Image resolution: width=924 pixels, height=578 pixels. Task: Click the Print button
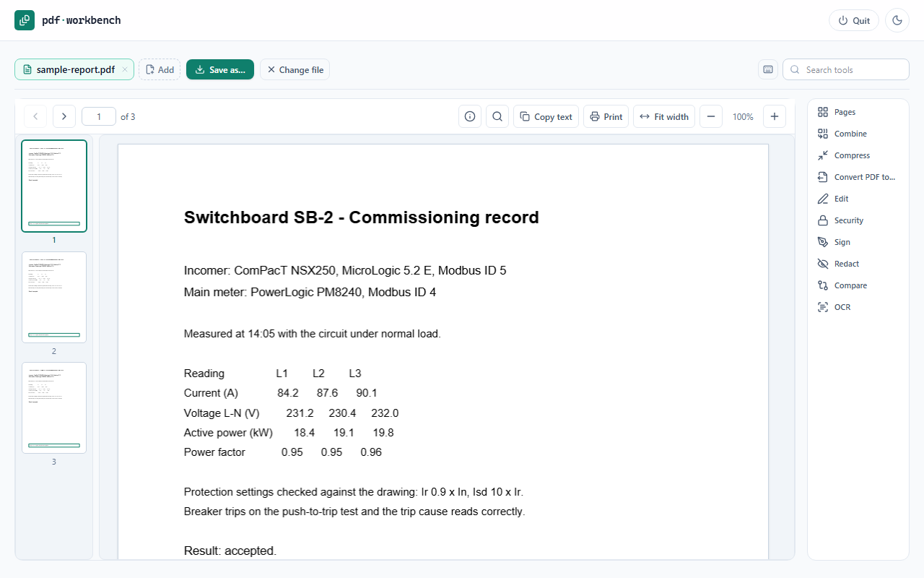coord(606,116)
